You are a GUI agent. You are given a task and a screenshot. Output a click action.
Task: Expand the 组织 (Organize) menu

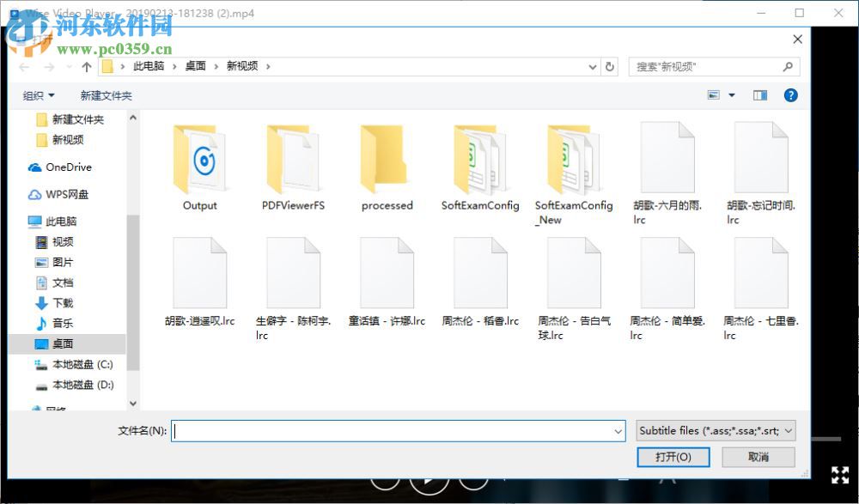click(38, 95)
